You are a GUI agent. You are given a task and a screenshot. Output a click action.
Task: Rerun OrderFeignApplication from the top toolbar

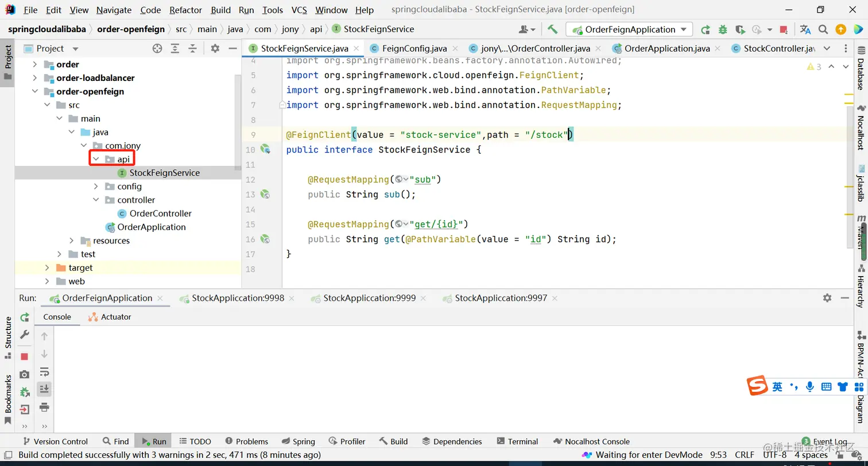(705, 29)
